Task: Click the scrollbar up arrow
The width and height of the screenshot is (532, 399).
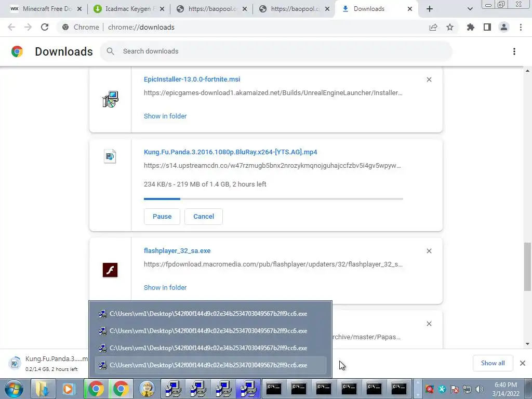Action: (x=528, y=71)
